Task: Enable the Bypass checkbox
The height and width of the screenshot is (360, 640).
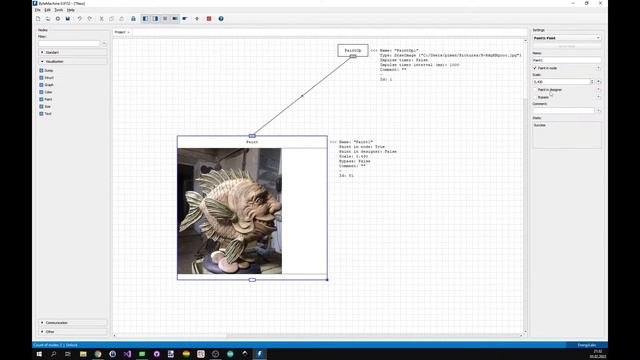Action: [535, 97]
